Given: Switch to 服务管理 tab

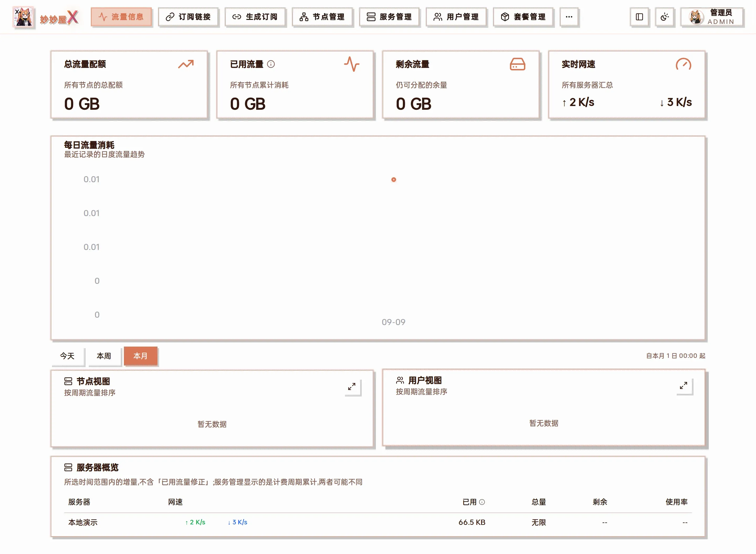Looking at the screenshot, I should pyautogui.click(x=389, y=17).
